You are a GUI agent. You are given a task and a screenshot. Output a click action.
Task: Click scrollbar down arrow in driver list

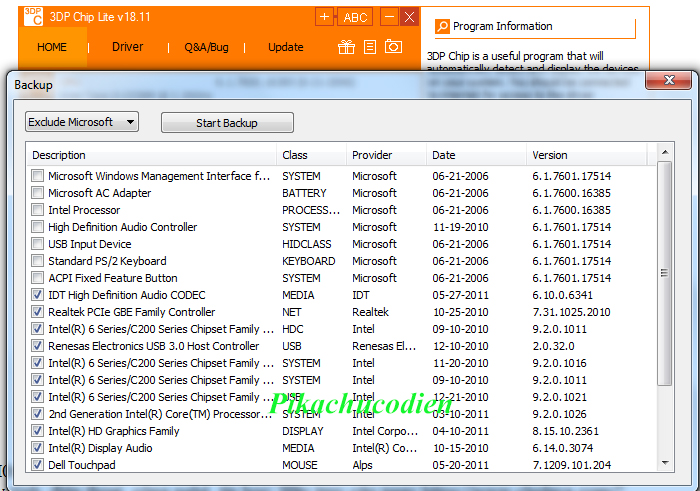pos(665,463)
